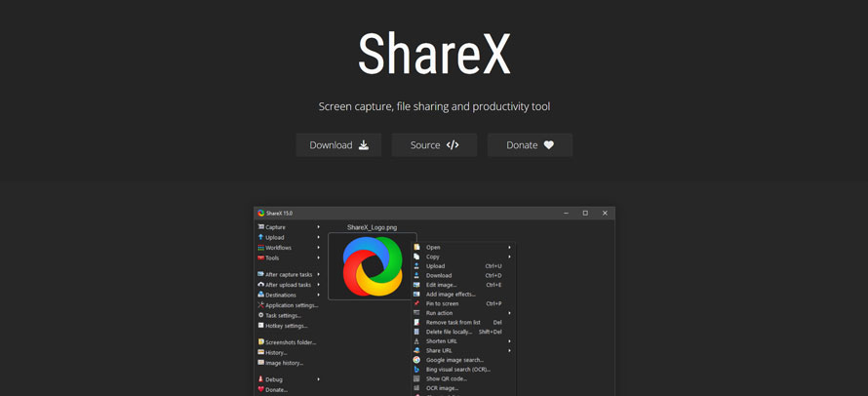Click the Shift+Del shortcut text
The image size is (868, 396).
[x=491, y=332]
